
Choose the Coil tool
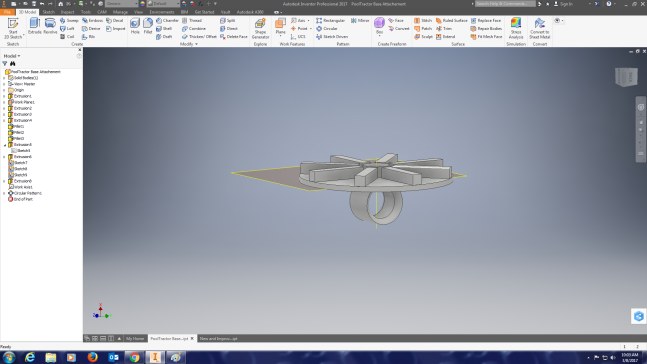pos(67,37)
